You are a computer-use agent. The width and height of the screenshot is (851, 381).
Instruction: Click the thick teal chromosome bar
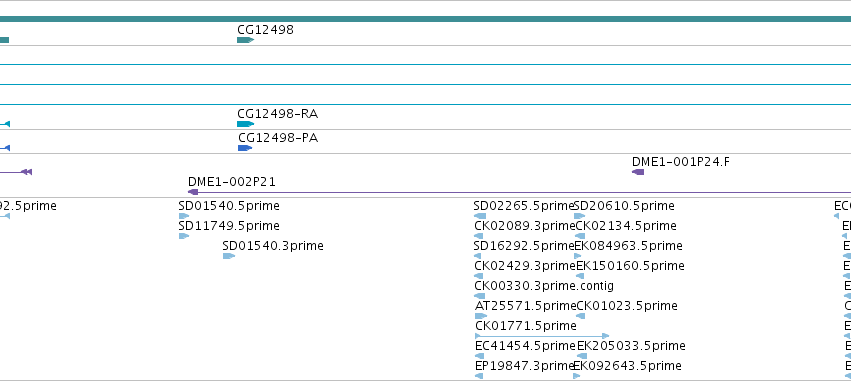[426, 19]
